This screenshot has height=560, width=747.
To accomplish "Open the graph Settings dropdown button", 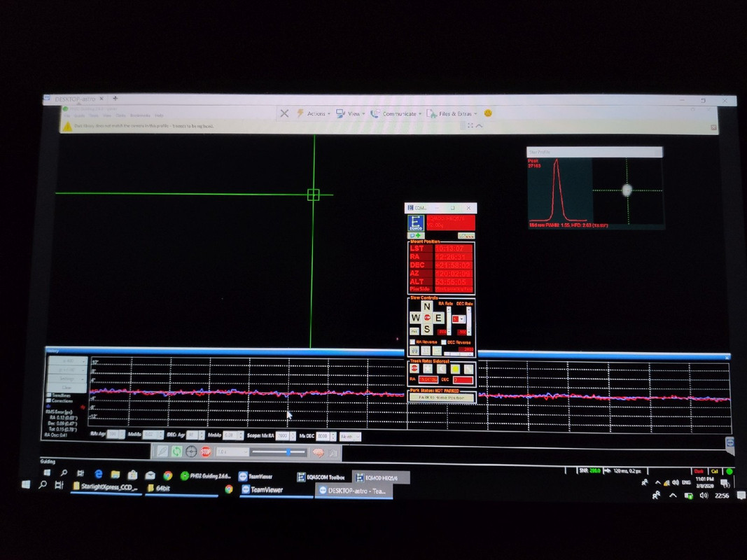I will coord(67,379).
